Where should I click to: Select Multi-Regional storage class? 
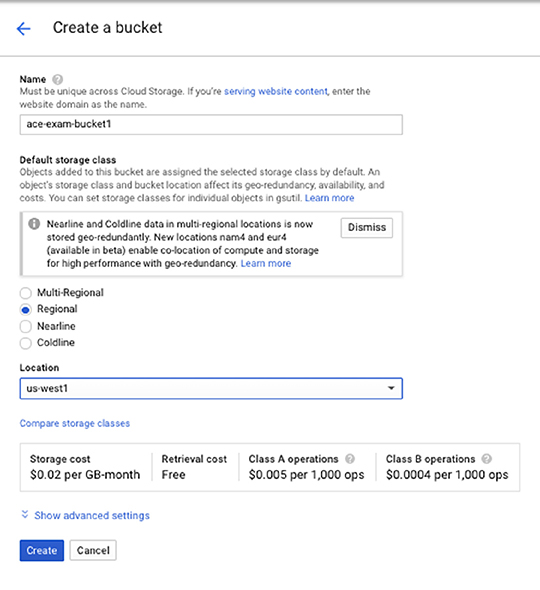click(x=26, y=293)
